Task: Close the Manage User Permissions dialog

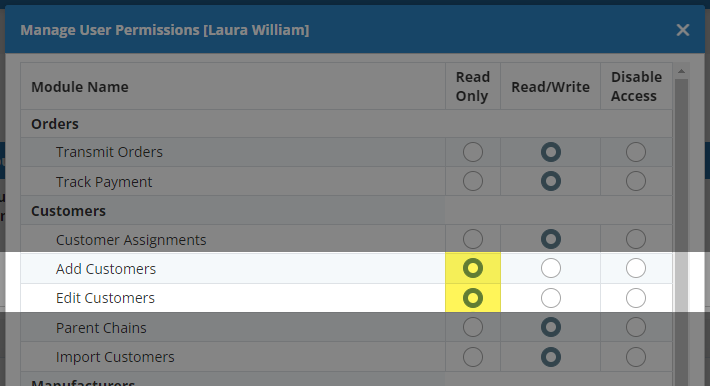Action: (x=682, y=30)
